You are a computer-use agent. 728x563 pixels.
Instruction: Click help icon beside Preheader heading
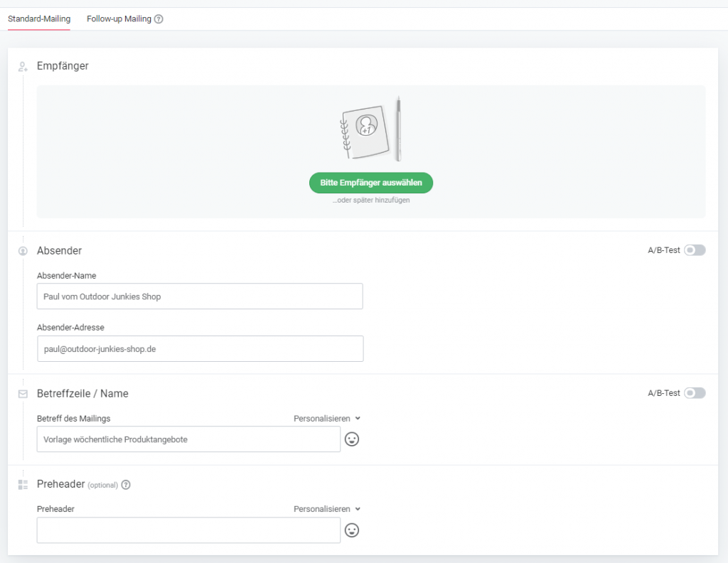point(126,485)
